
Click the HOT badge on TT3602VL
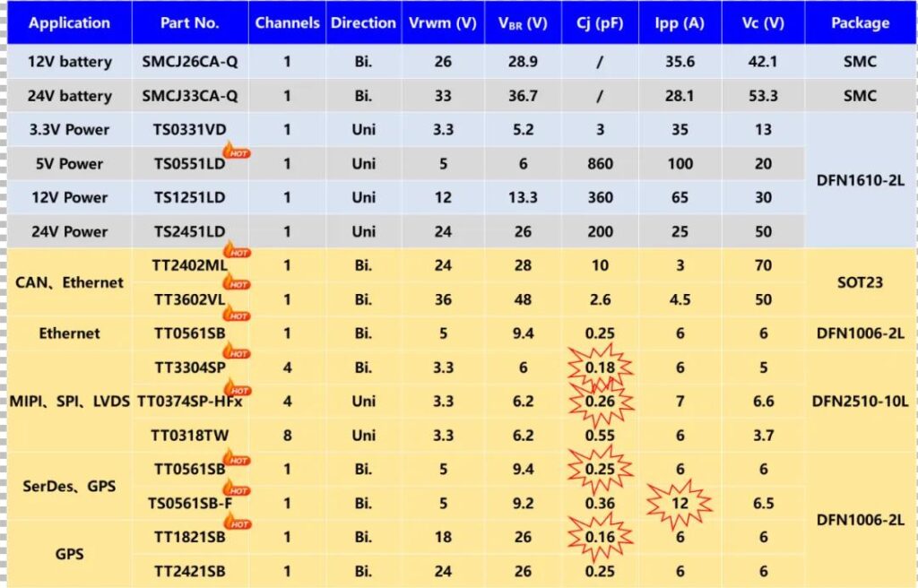tap(236, 285)
